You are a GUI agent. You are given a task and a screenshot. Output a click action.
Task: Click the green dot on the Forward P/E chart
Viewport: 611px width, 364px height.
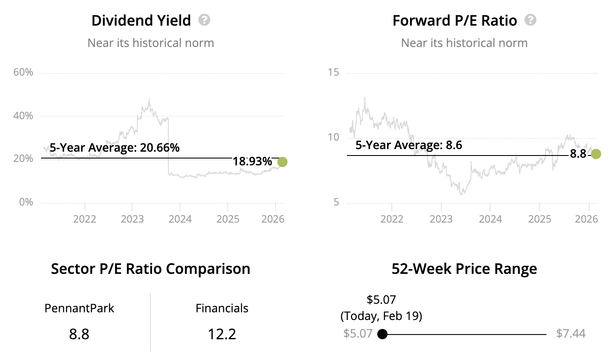pyautogui.click(x=596, y=154)
